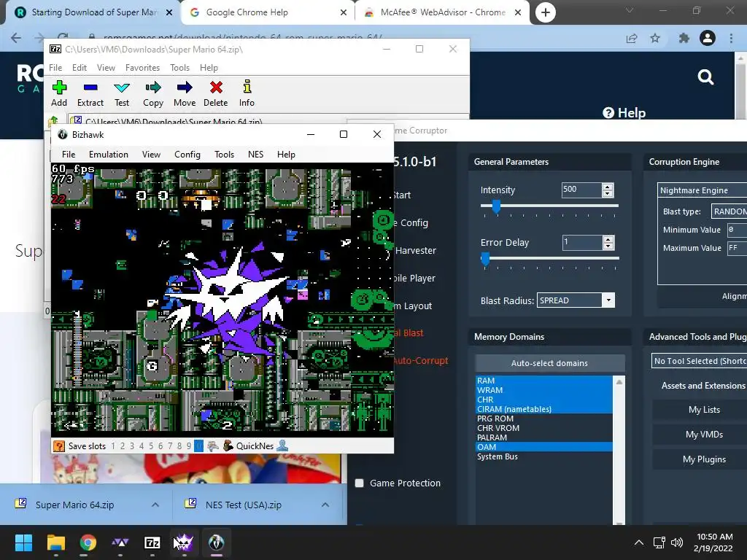
Task: Click the gray icon after save slot 0
Action: tap(213, 446)
